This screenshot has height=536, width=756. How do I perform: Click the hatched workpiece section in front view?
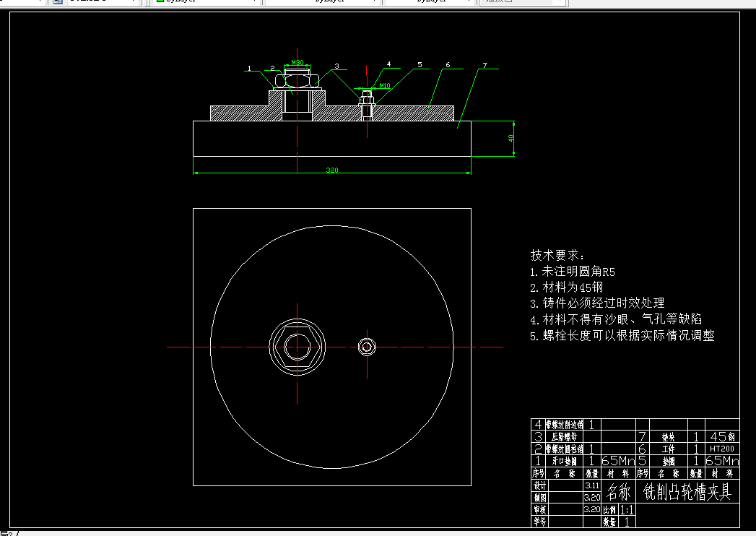pyautogui.click(x=410, y=113)
